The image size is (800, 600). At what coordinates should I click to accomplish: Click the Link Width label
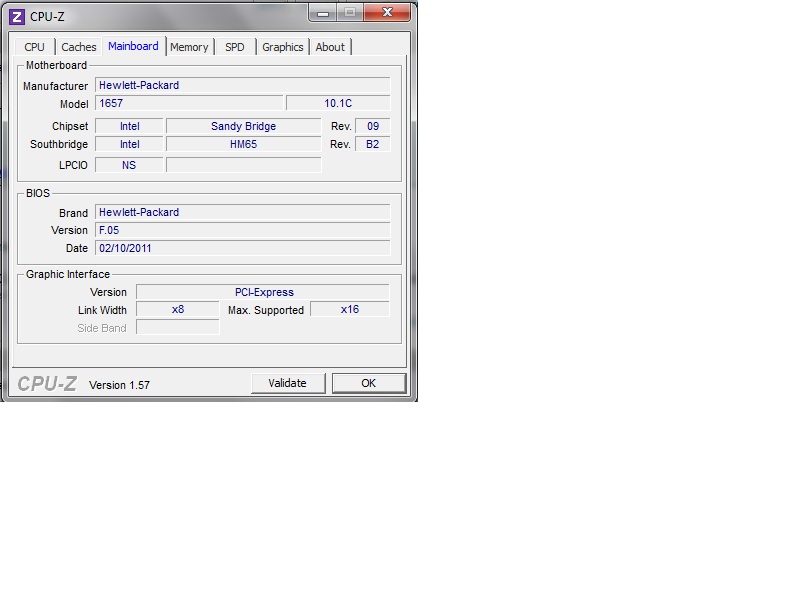point(102,310)
